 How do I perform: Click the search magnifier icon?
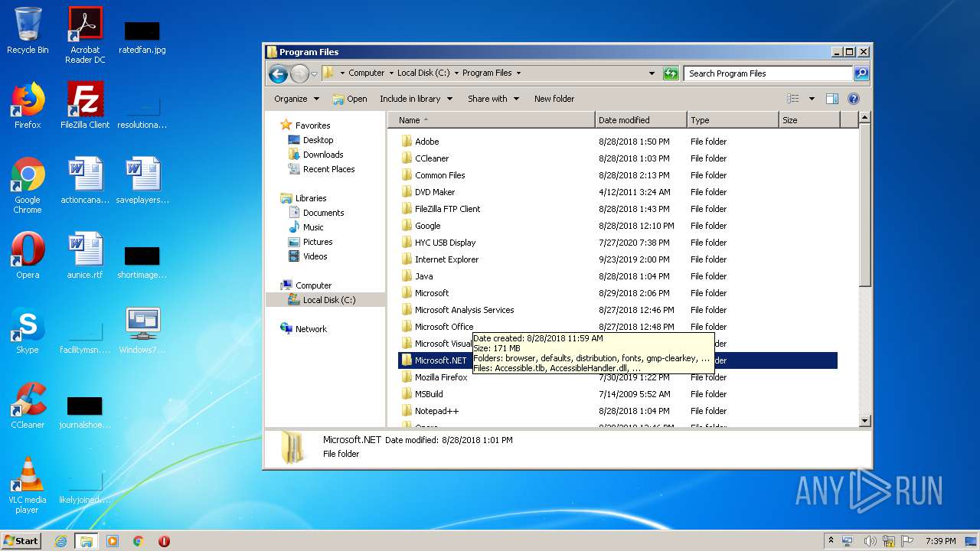(861, 73)
